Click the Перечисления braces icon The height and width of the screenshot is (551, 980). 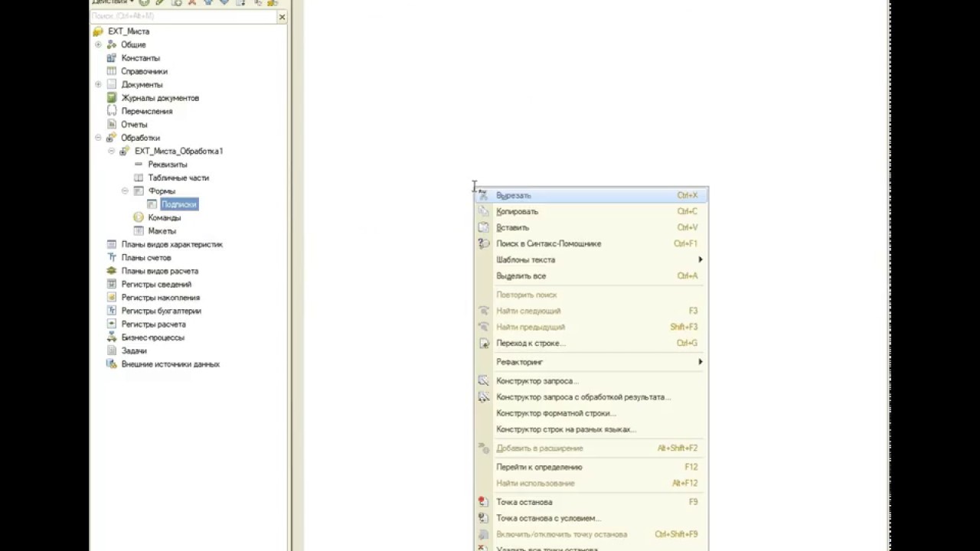tap(112, 111)
